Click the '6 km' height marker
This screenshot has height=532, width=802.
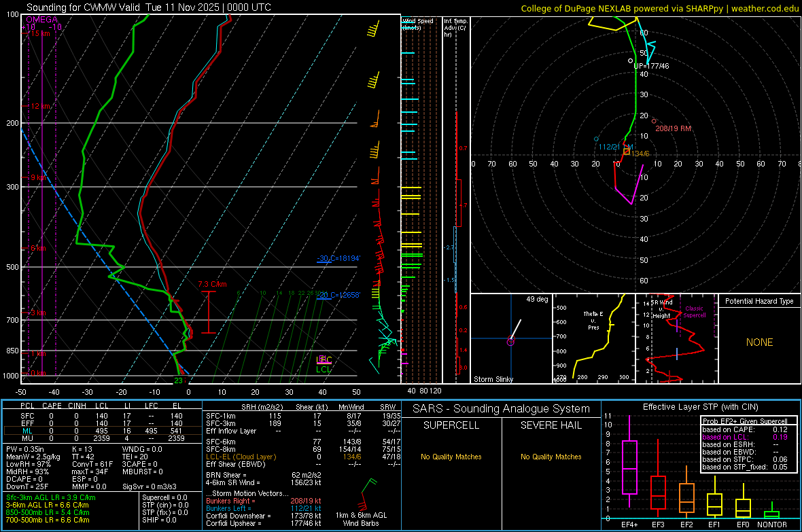38,248
